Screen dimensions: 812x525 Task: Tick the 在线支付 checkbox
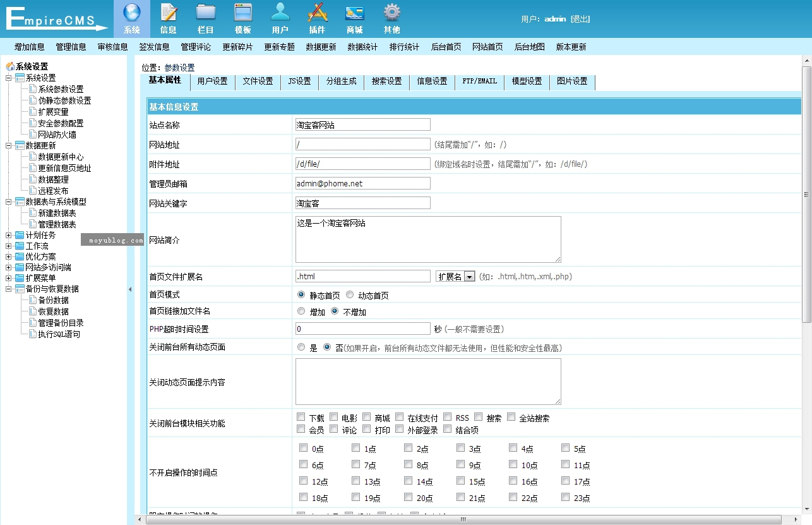(400, 417)
